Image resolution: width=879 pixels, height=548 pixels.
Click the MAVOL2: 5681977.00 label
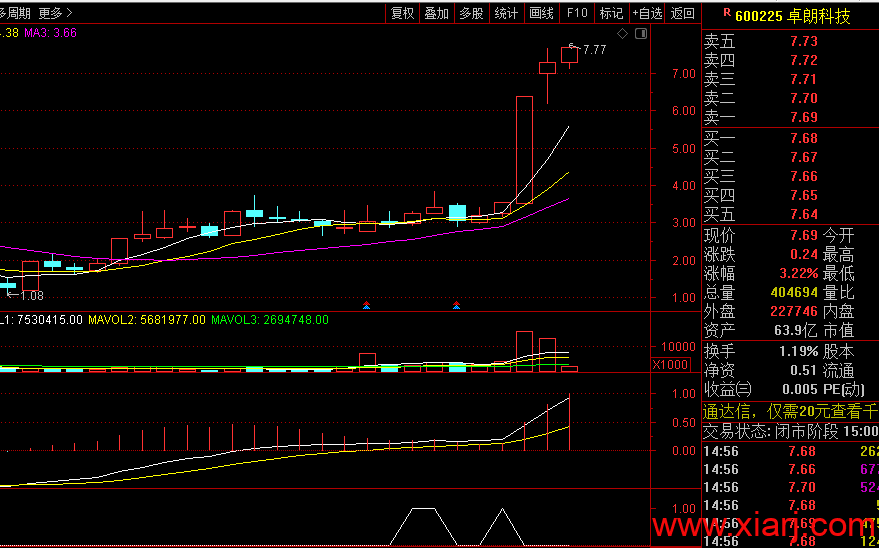147,320
